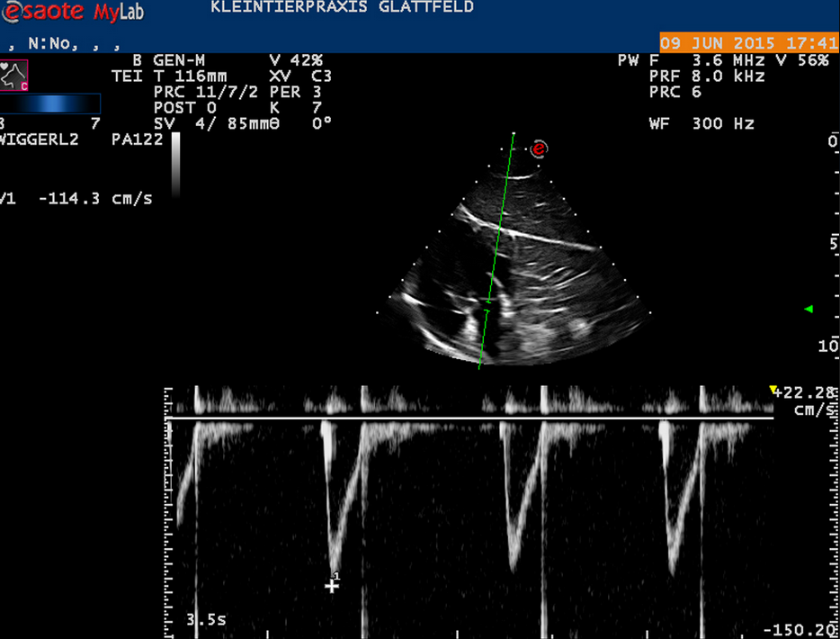The width and height of the screenshot is (840, 639).
Task: Click the green Doppler cursor line
Action: (496, 250)
